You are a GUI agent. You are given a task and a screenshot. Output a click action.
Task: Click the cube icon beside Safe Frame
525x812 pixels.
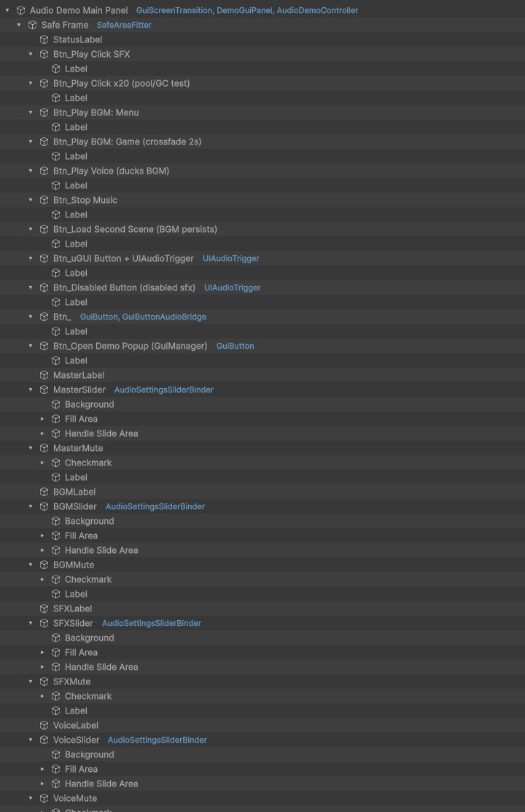click(33, 25)
